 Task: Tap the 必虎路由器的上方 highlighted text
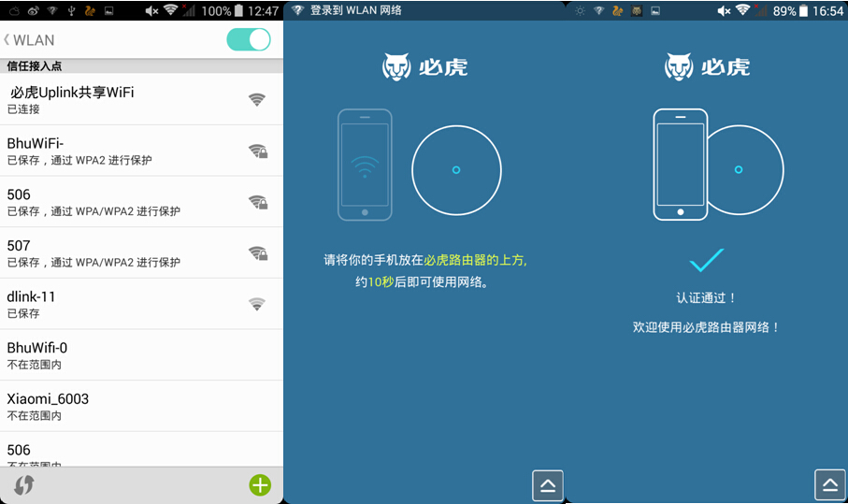[475, 260]
